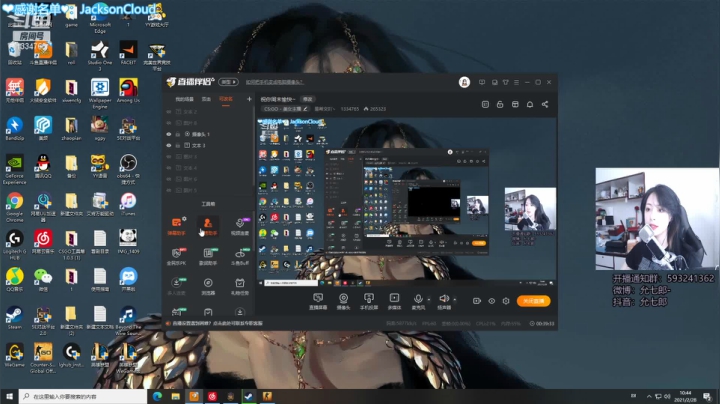720x404 pixels.
Task: Click the add scene plus icon
Action: (x=249, y=99)
